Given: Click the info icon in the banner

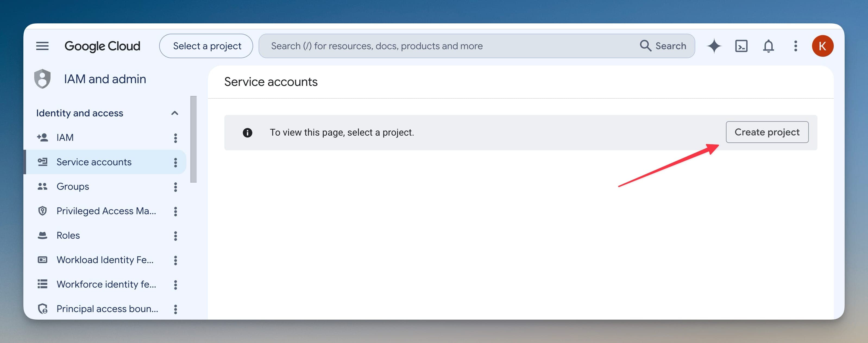Looking at the screenshot, I should pyautogui.click(x=247, y=133).
